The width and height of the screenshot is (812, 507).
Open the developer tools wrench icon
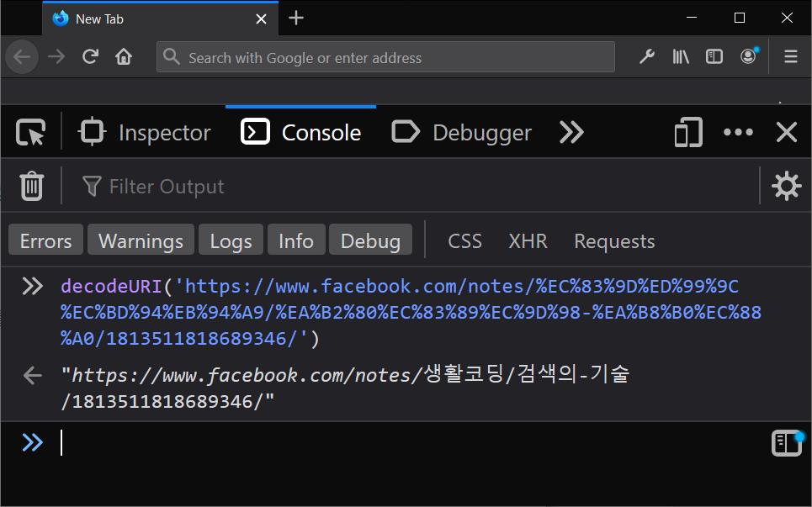647,56
